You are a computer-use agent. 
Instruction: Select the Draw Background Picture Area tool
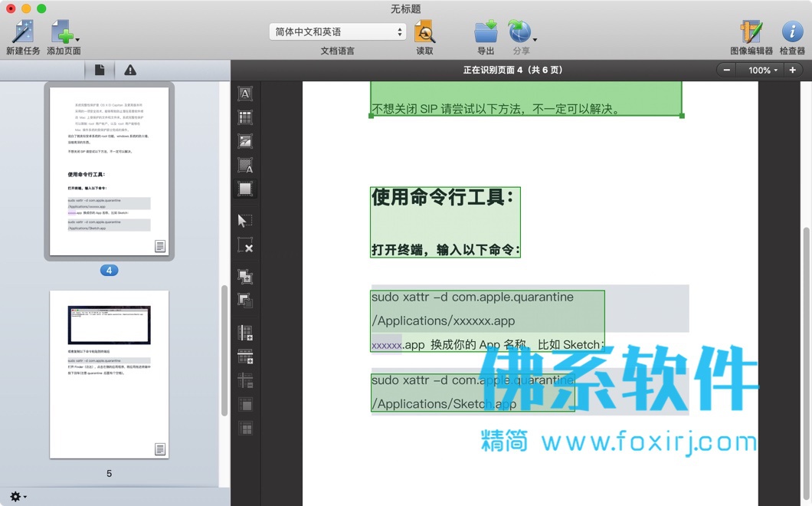[x=245, y=165]
